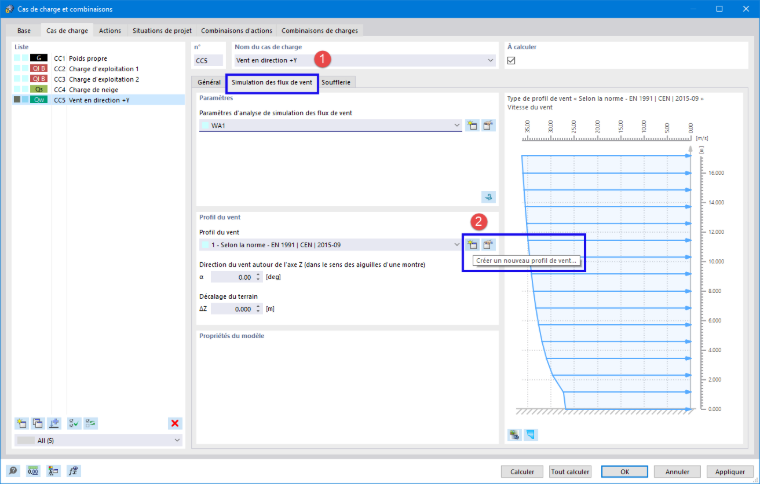Select 'CC3 Charge d'exploitation 2' in list
The width and height of the screenshot is (760, 484).
tap(98, 79)
